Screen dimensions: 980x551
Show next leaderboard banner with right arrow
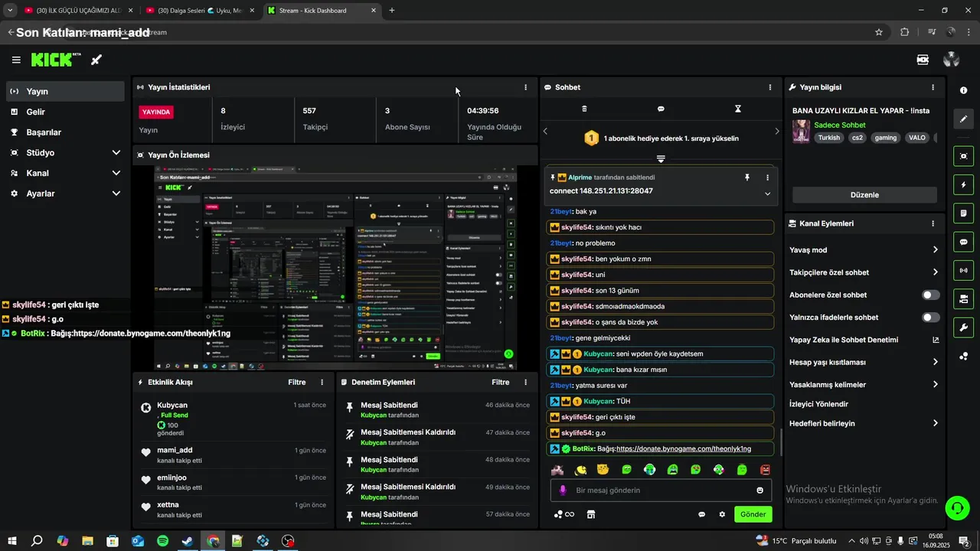click(x=776, y=131)
